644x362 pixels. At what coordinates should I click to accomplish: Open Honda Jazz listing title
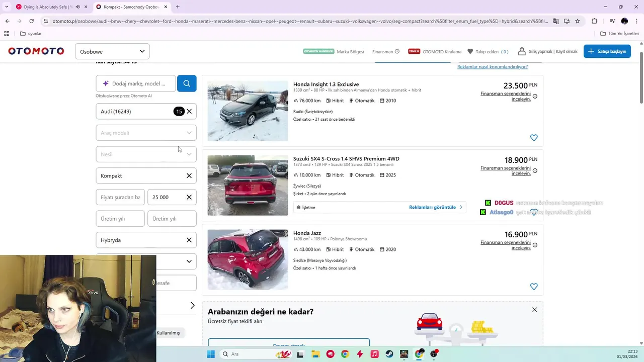pyautogui.click(x=307, y=233)
